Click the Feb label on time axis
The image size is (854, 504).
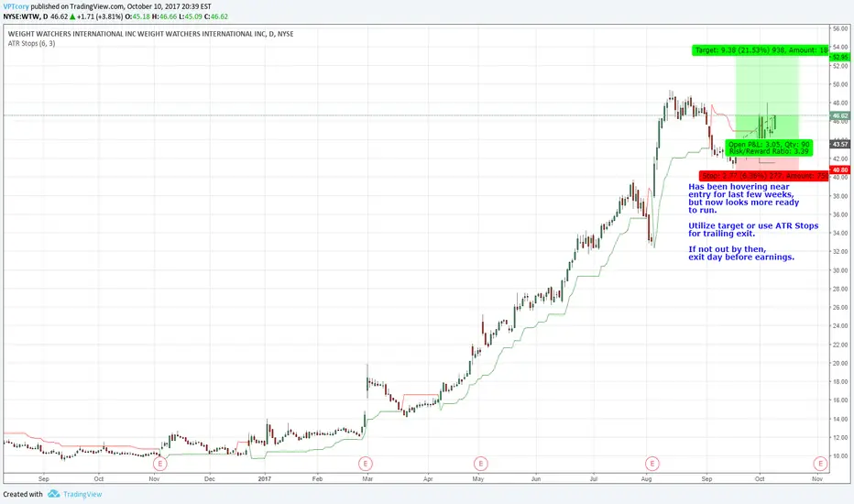(318, 479)
